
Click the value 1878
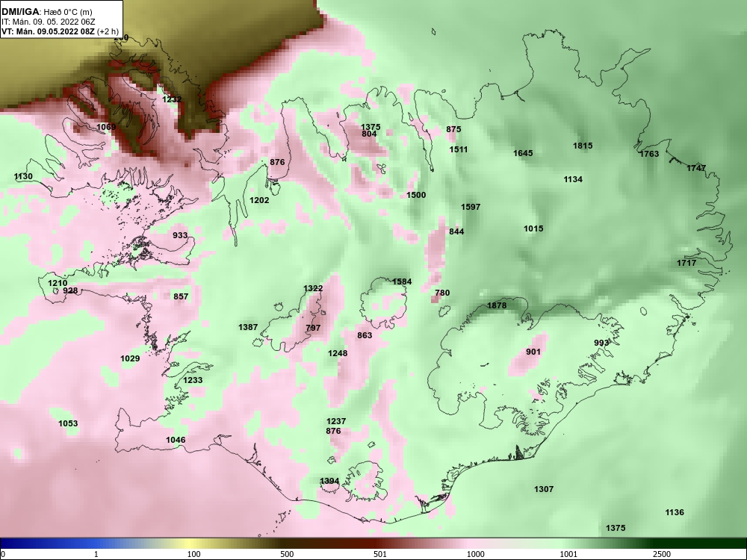coord(497,305)
